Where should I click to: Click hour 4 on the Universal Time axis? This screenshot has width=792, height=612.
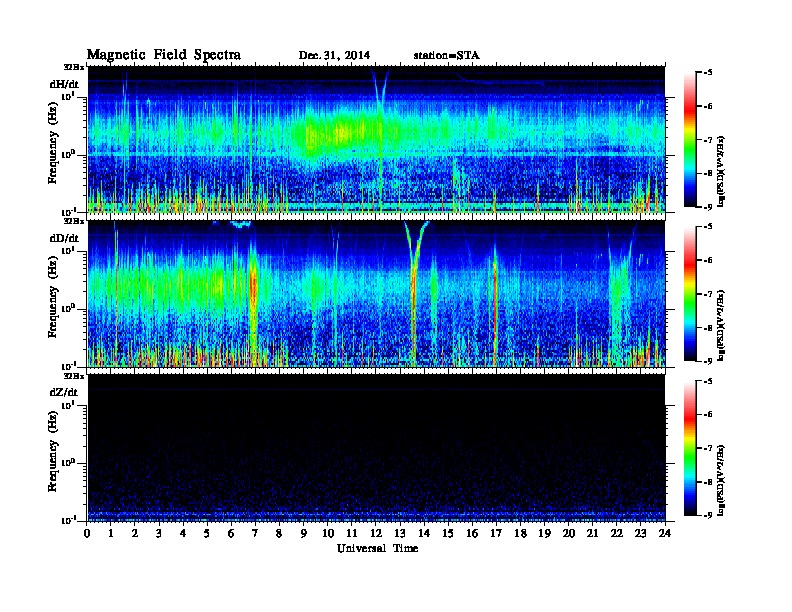183,533
